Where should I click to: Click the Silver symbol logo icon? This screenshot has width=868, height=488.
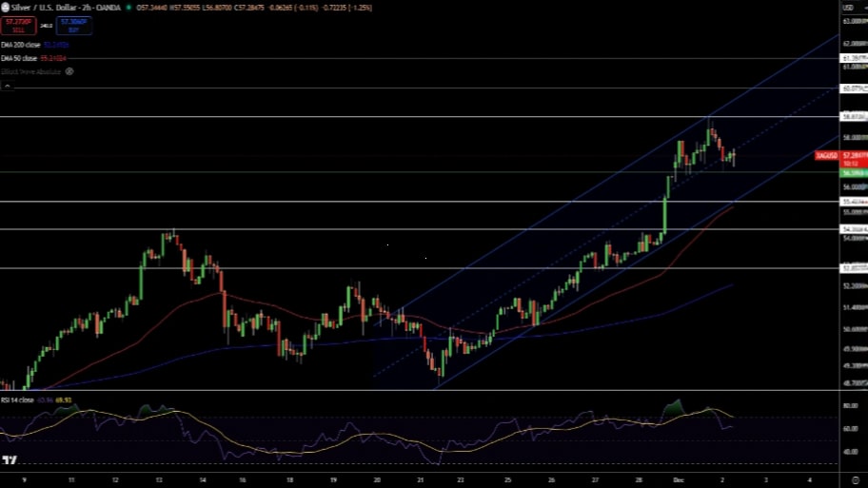click(5, 8)
